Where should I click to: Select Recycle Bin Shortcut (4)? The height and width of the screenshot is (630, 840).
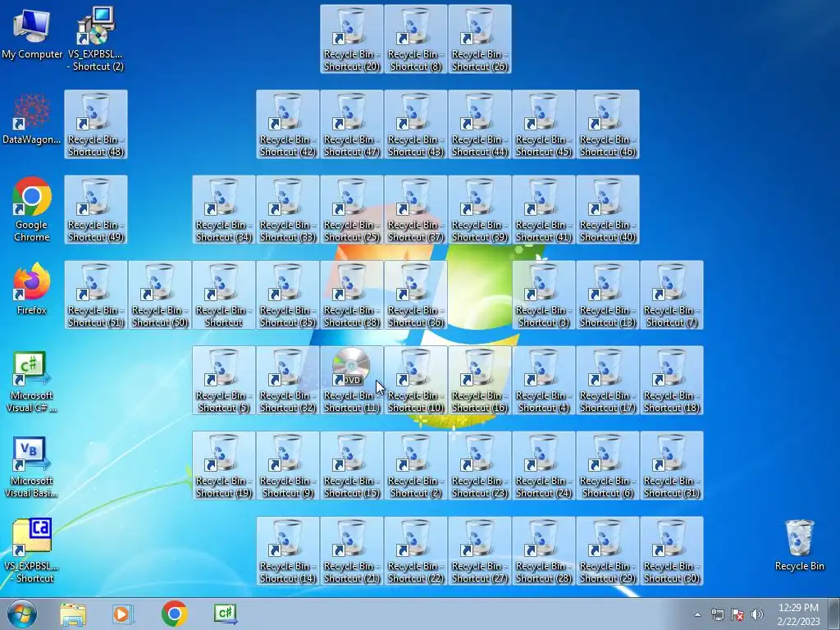[543, 381]
